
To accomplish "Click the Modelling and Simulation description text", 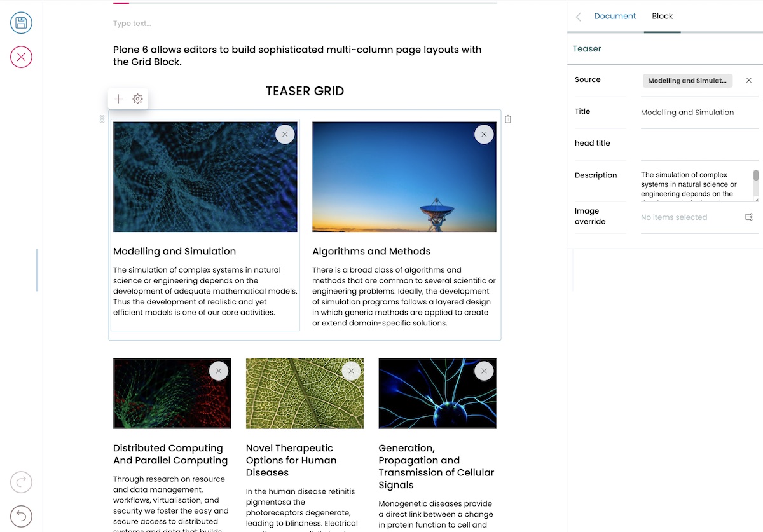I will [205, 291].
